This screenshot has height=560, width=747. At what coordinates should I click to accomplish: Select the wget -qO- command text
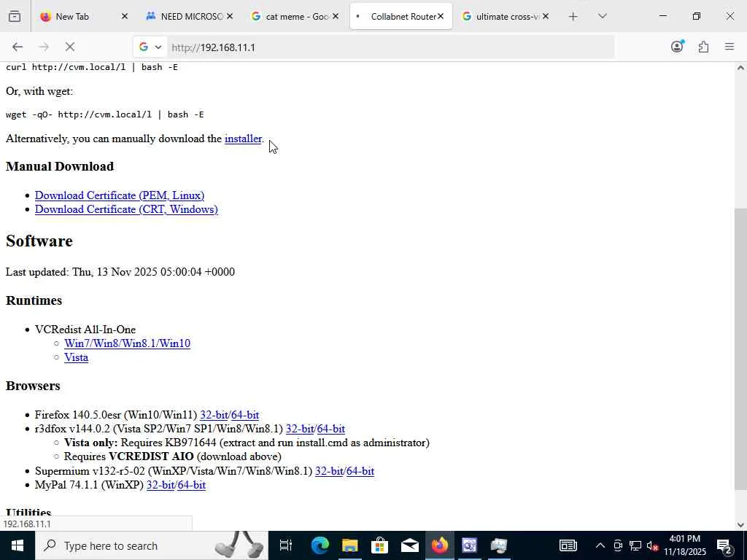click(x=105, y=114)
